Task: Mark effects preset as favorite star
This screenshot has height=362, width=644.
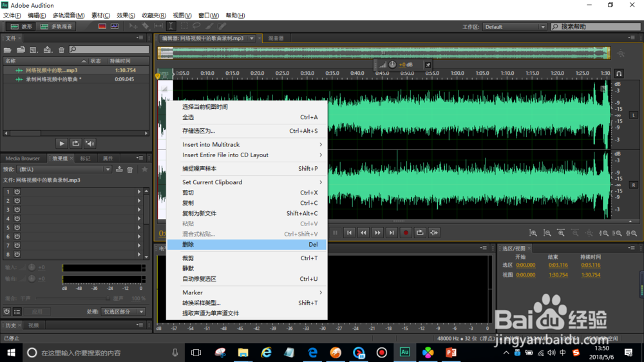Action: (144, 169)
